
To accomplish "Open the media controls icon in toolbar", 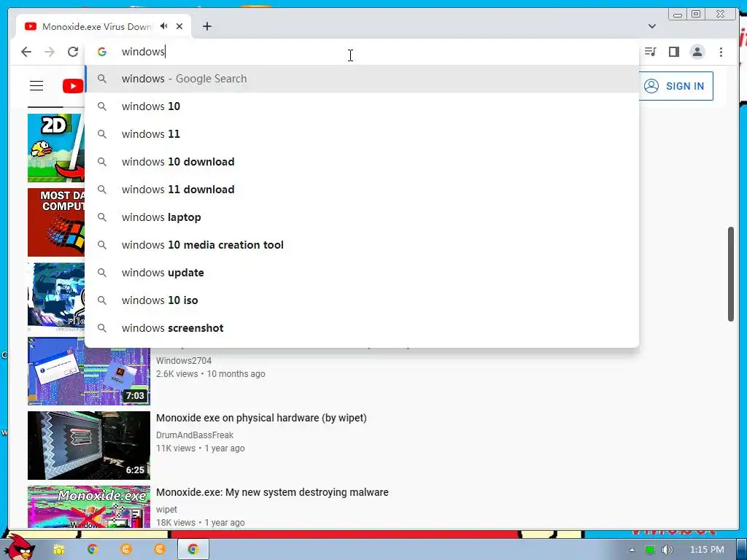I will pyautogui.click(x=650, y=52).
